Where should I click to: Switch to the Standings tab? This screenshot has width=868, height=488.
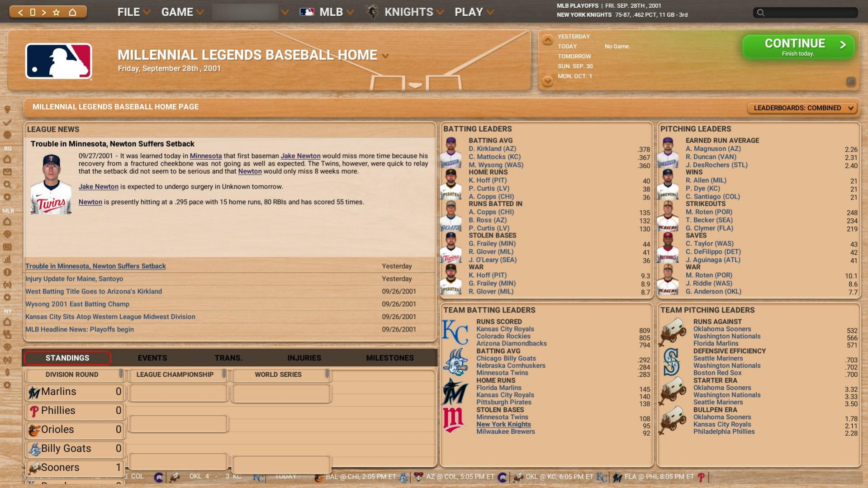click(67, 358)
